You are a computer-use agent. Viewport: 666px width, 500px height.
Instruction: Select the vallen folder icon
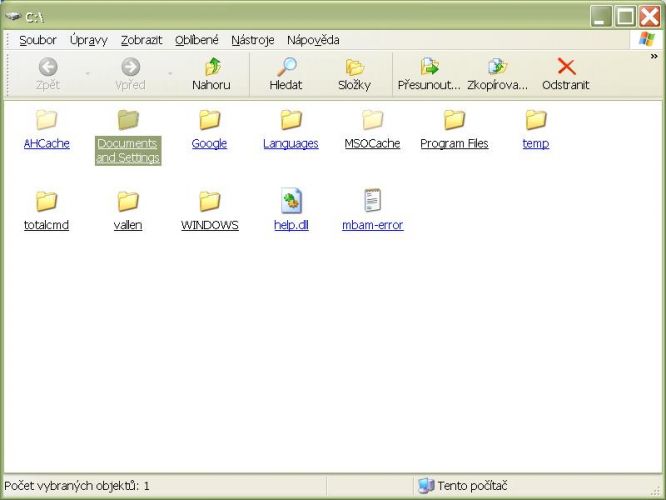click(x=128, y=201)
